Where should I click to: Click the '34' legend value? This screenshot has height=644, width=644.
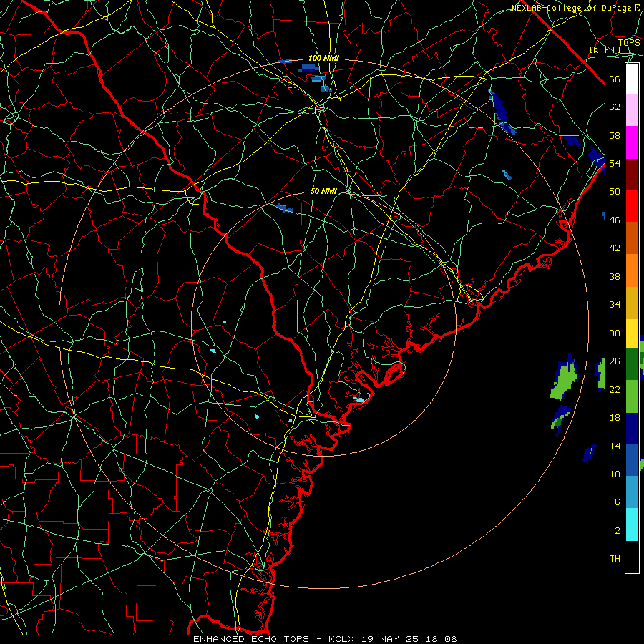click(x=615, y=305)
